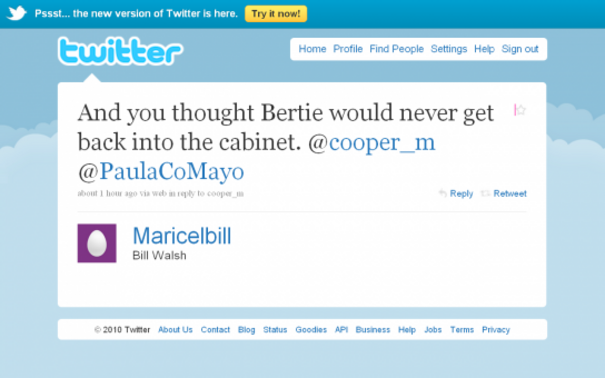
Task: Open the Profile menu item
Action: click(348, 49)
